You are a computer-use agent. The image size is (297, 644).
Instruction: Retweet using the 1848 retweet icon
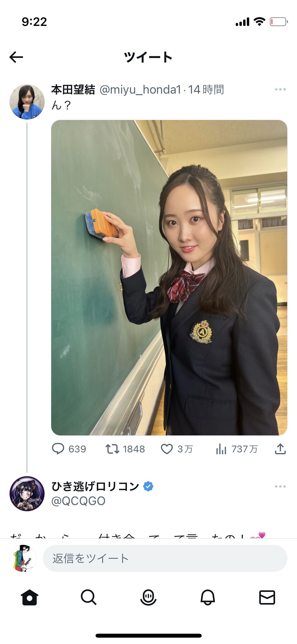coord(112,449)
